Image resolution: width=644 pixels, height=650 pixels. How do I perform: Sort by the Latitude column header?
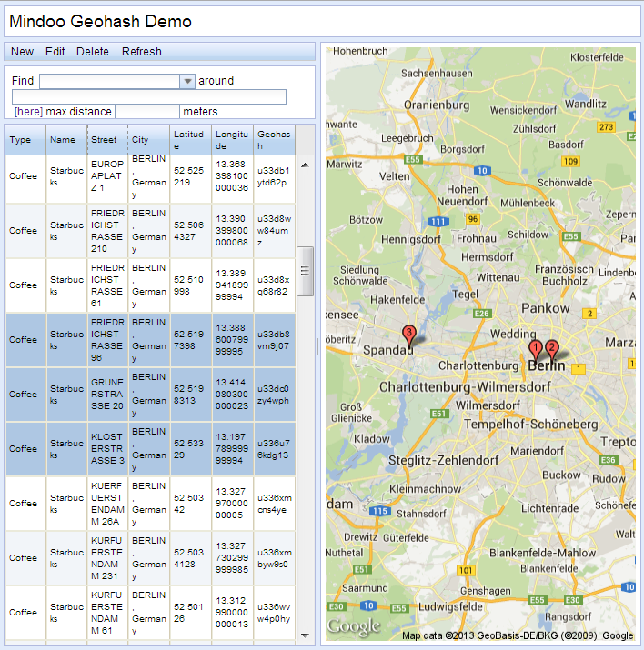191,140
